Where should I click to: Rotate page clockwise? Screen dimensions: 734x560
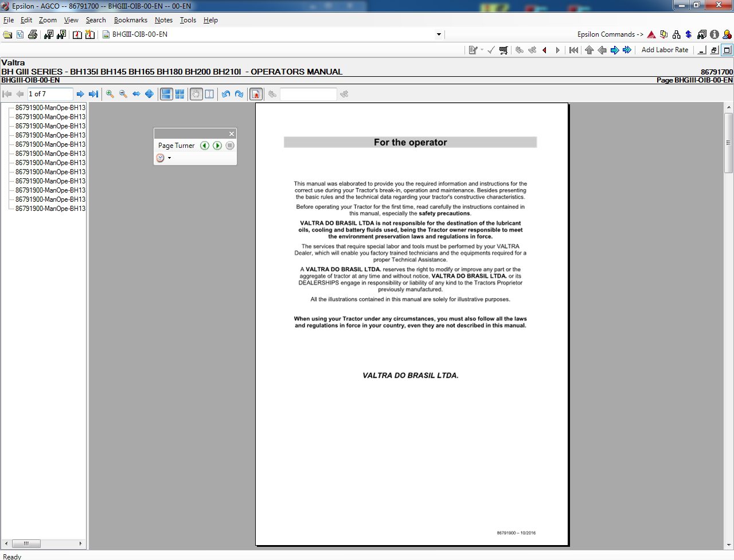point(239,94)
